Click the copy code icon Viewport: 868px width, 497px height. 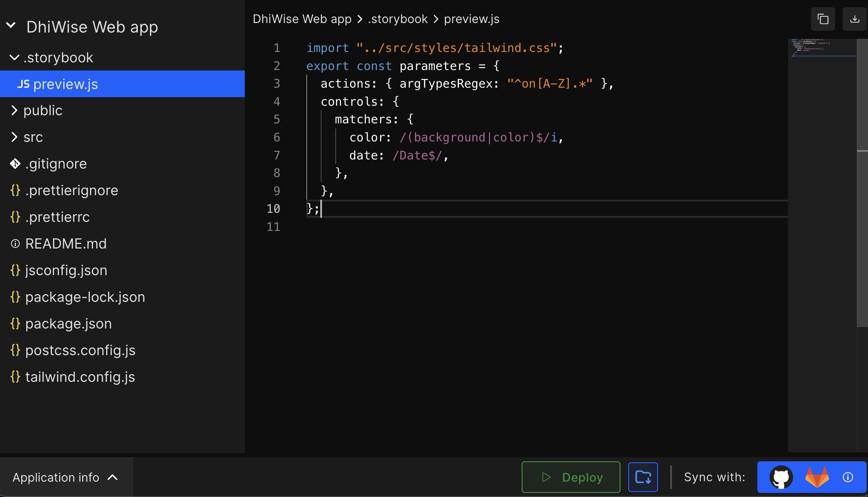pyautogui.click(x=823, y=19)
